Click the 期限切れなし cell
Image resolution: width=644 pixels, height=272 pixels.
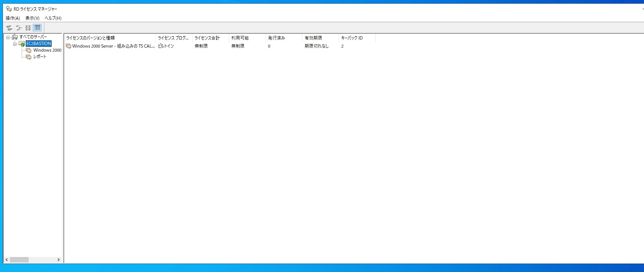click(x=317, y=46)
